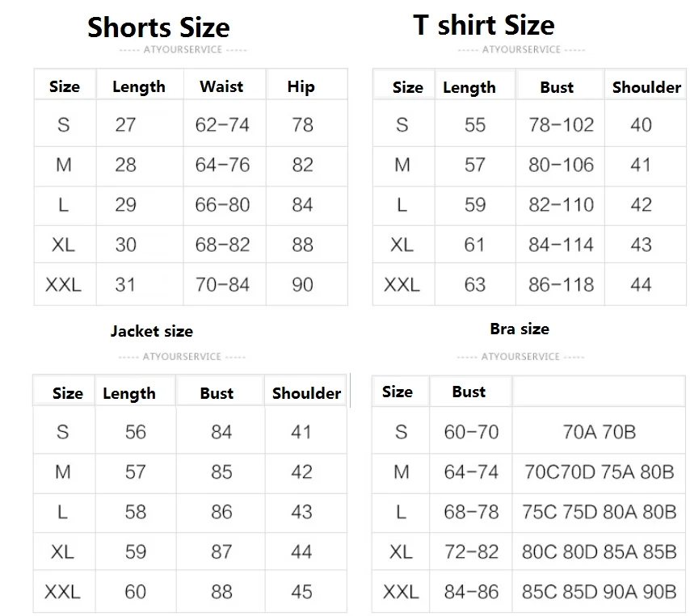The image size is (690, 616).
Task: Click the Shorts Size title
Action: point(158,27)
